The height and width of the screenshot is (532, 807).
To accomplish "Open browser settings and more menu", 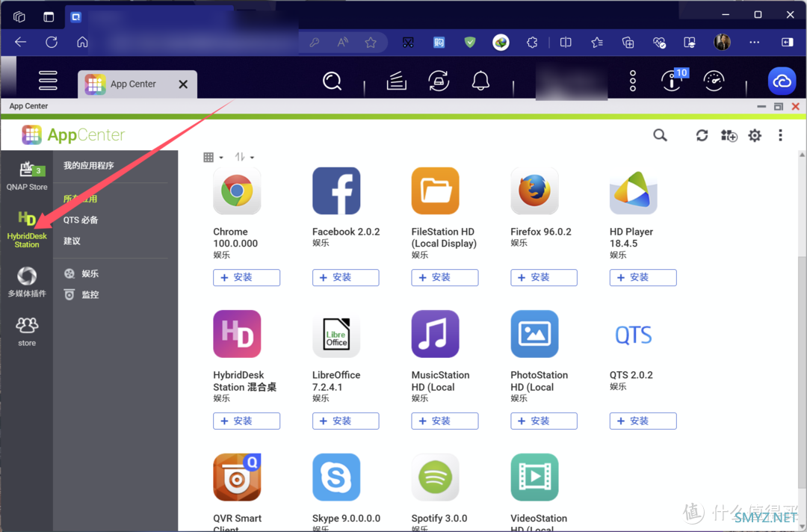I will (754, 42).
